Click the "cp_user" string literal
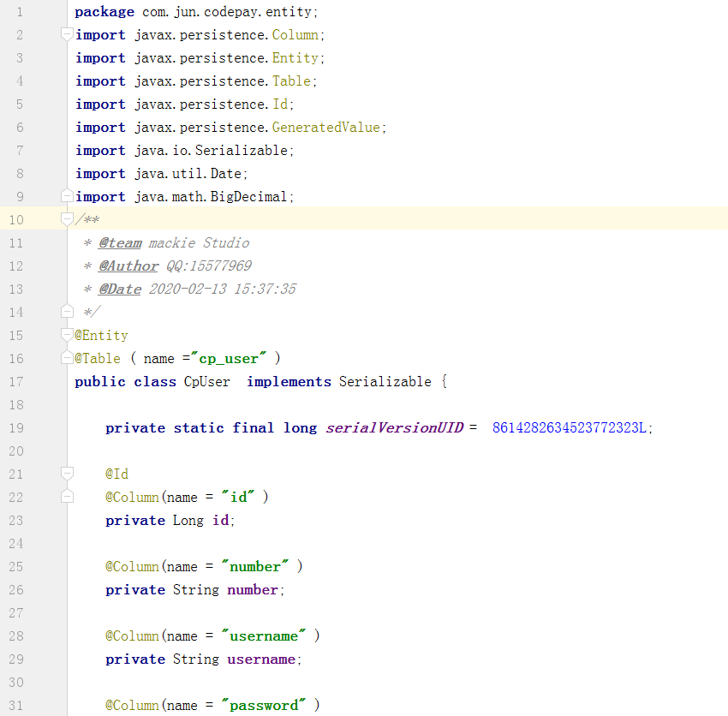The height and width of the screenshot is (716, 728). click(x=229, y=359)
